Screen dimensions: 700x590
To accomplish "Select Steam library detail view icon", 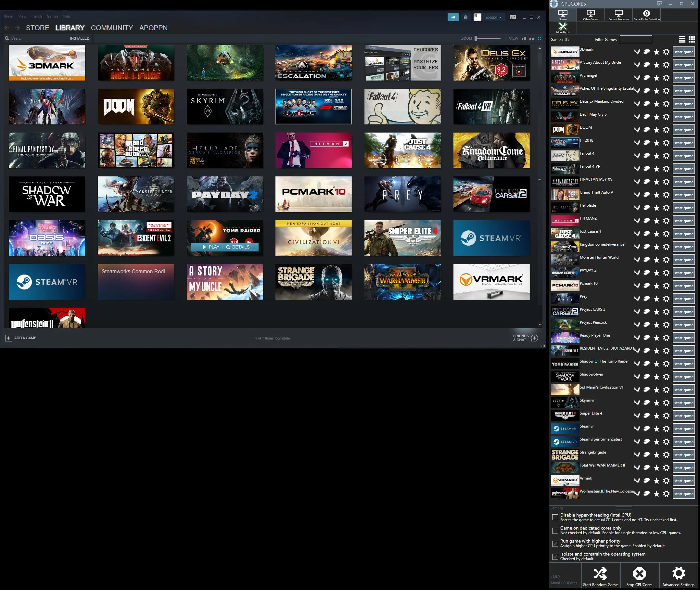I will [524, 38].
